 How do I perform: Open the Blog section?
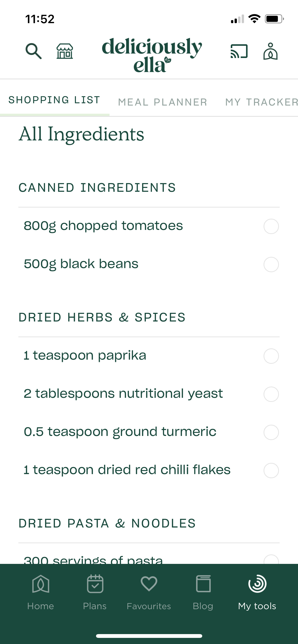tap(203, 593)
